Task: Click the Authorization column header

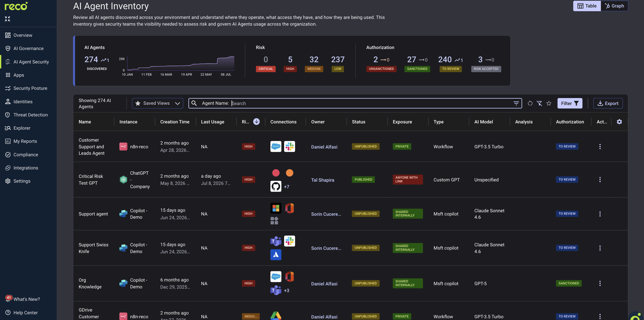Action: click(x=570, y=122)
